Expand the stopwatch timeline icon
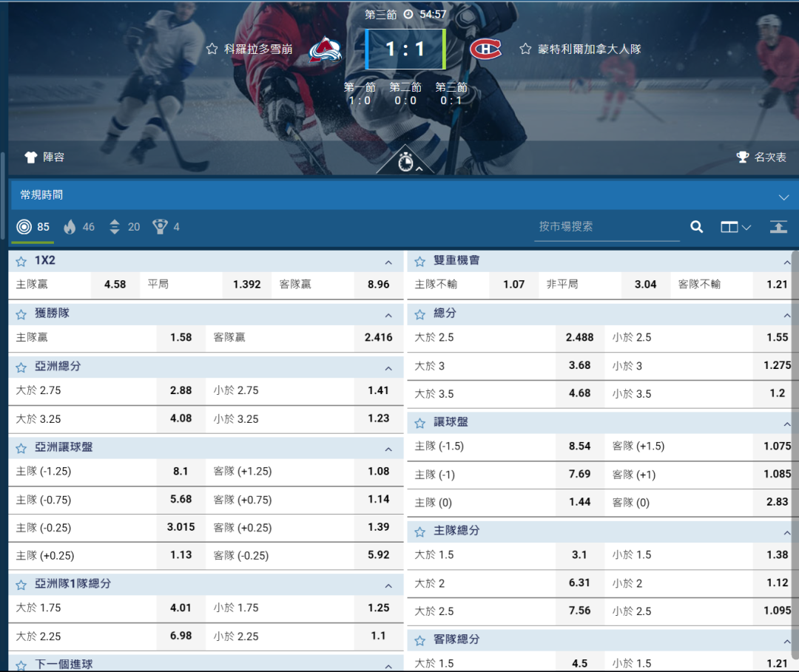The image size is (799, 672). (405, 163)
